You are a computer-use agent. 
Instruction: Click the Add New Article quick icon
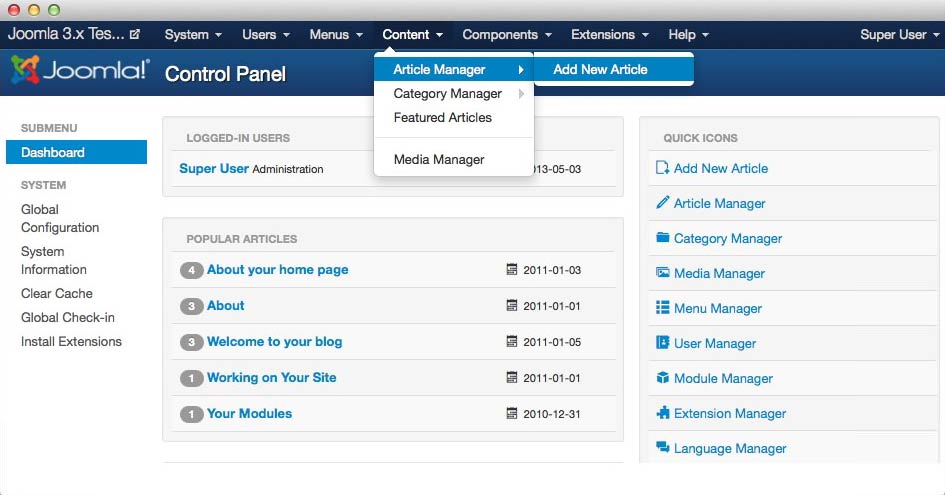[720, 168]
